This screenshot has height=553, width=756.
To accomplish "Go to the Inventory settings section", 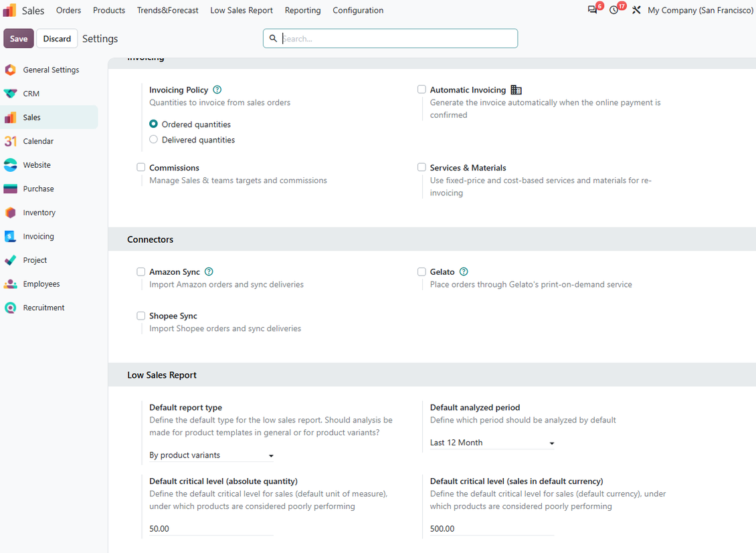I will [x=50, y=213].
